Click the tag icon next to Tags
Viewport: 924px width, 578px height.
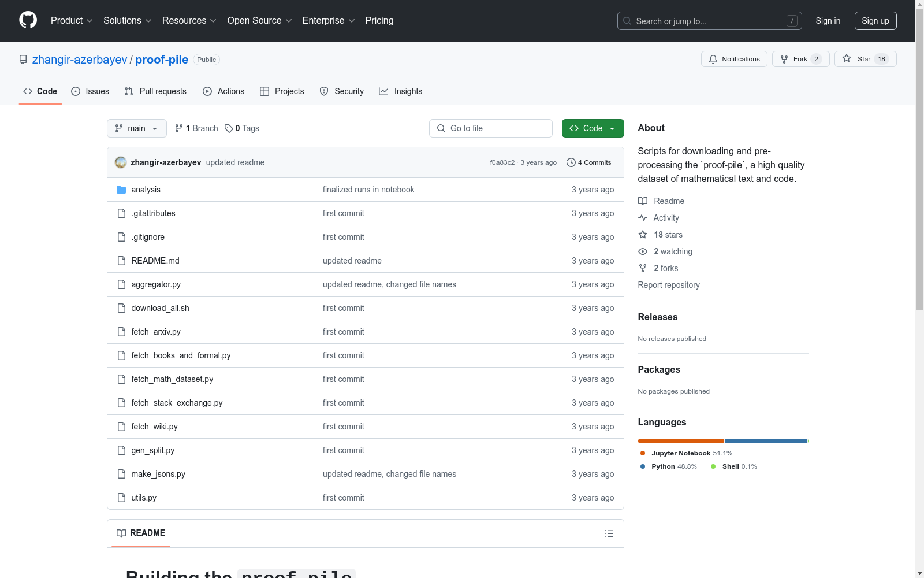point(229,128)
